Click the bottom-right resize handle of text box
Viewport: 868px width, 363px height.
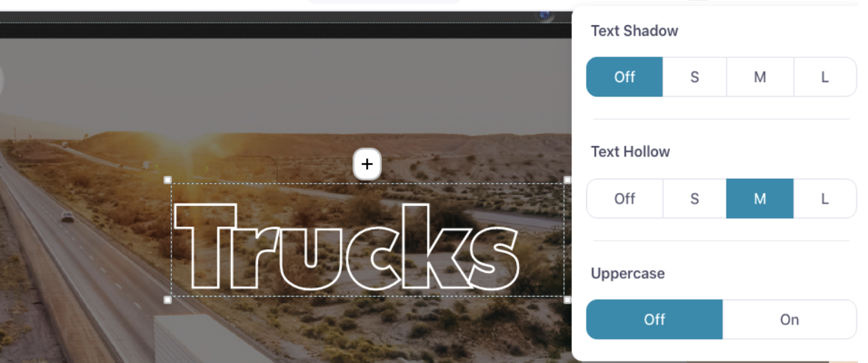click(568, 300)
